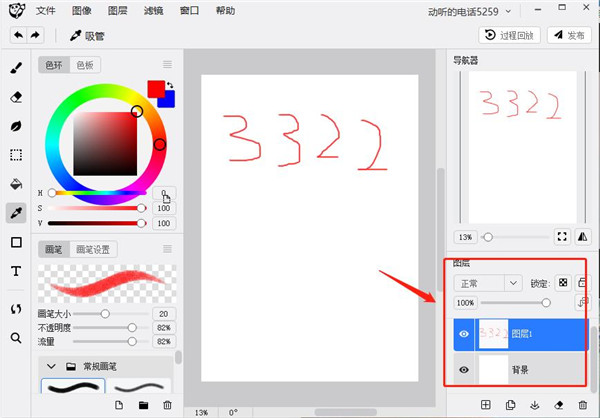The height and width of the screenshot is (418, 600).
Task: Switch to the 画笔设置 tab
Action: (x=93, y=250)
